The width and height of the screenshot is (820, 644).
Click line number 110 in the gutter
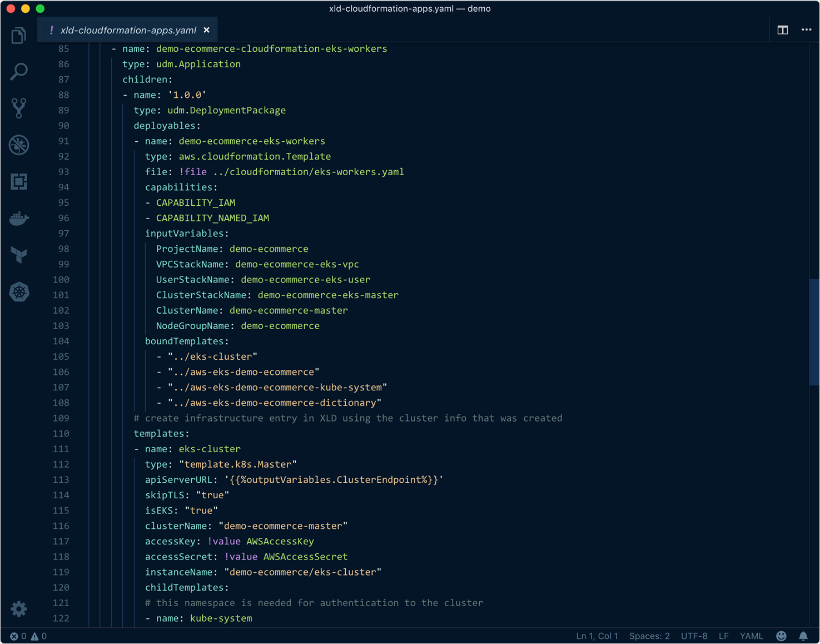point(61,434)
